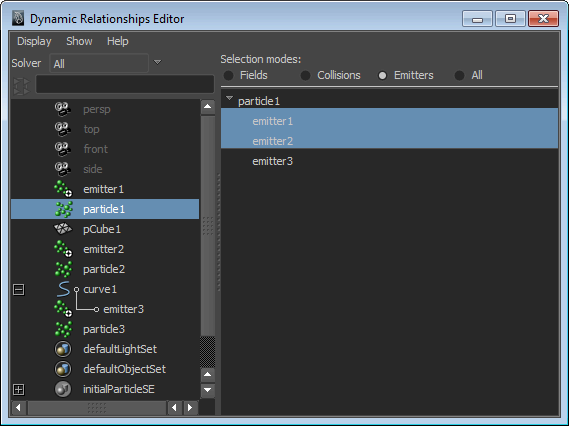Screen dimensions: 569x426
Task: Choose the All selection mode radio
Action: pos(459,75)
